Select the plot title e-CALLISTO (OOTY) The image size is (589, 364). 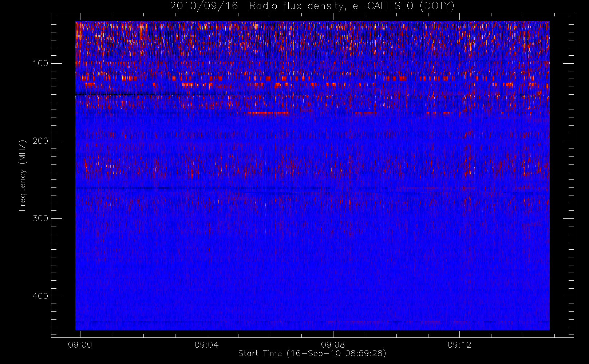[x=312, y=6]
